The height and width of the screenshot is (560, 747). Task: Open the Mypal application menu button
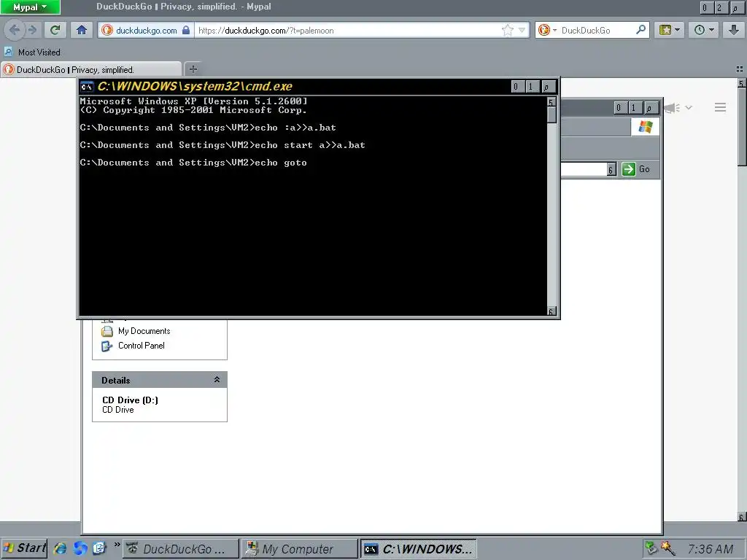pos(30,7)
